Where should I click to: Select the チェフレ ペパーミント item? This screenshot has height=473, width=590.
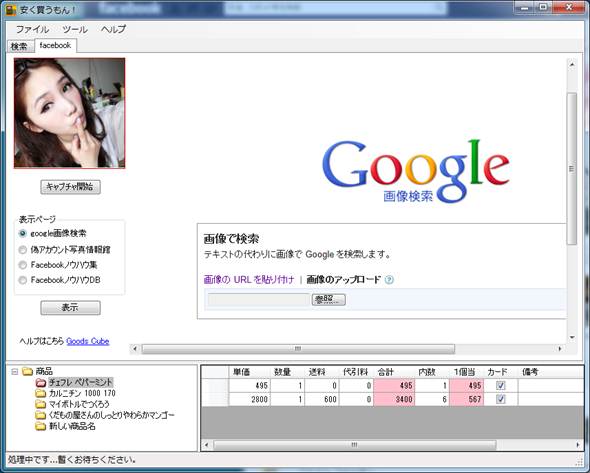81,382
